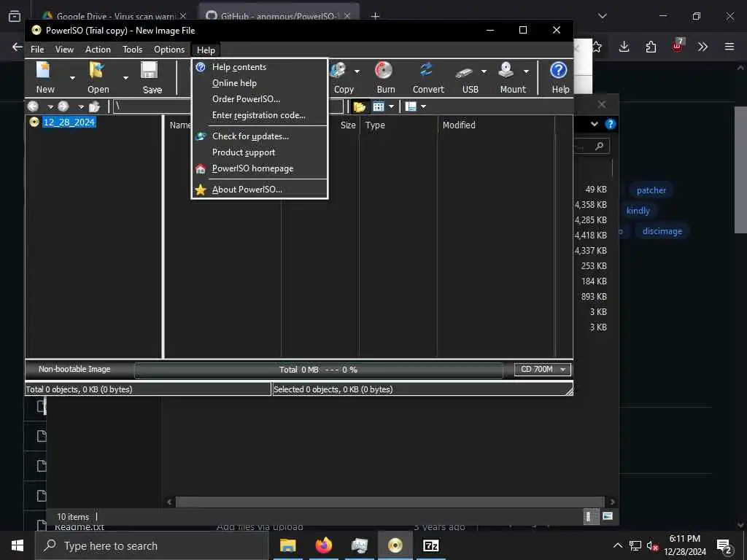Switch to Google Drive virus scan tab
The height and width of the screenshot is (560, 747).
pyautogui.click(x=113, y=16)
